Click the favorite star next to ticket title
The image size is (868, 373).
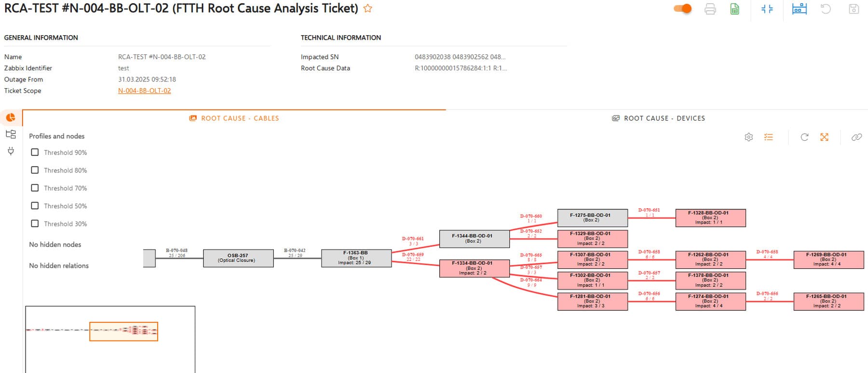point(367,9)
